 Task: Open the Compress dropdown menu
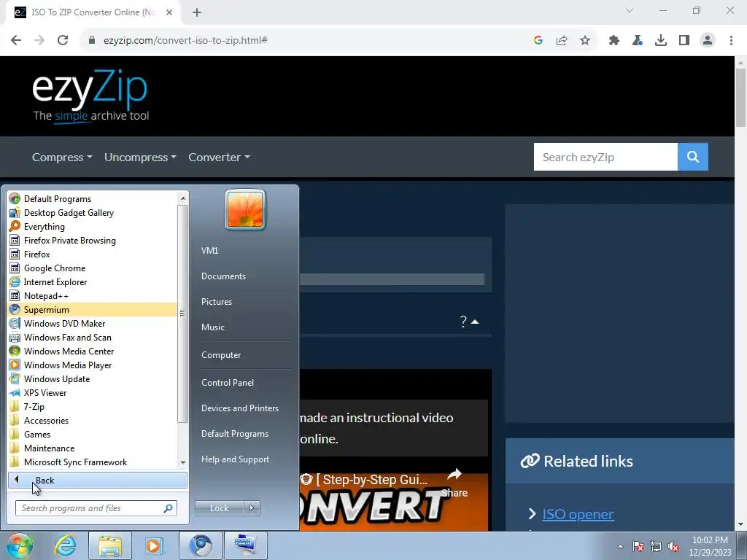click(62, 157)
